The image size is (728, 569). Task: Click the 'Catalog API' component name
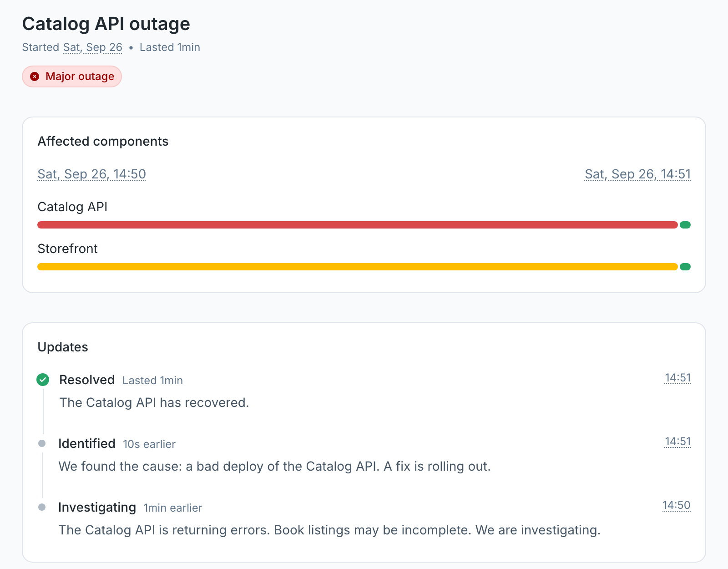coord(72,207)
